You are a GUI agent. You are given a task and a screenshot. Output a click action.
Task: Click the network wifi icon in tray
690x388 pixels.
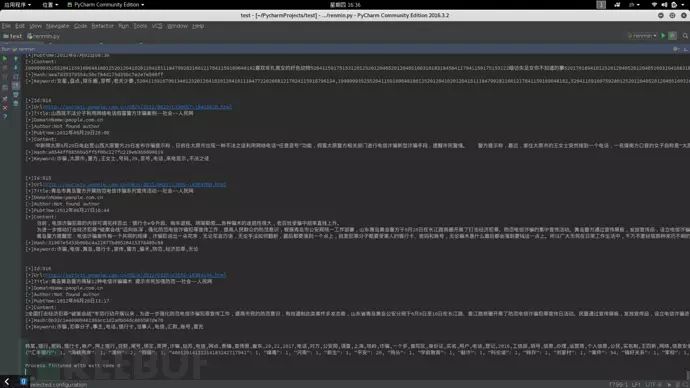tap(654, 4)
